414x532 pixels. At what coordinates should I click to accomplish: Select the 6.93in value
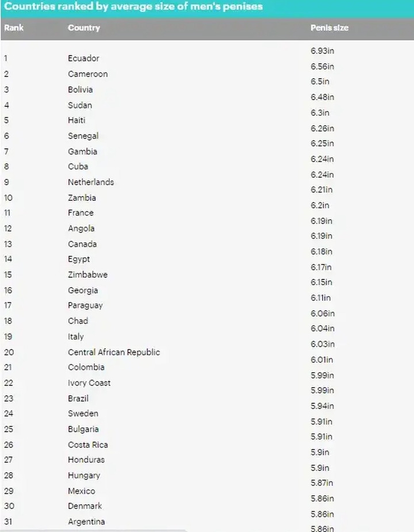click(x=322, y=51)
